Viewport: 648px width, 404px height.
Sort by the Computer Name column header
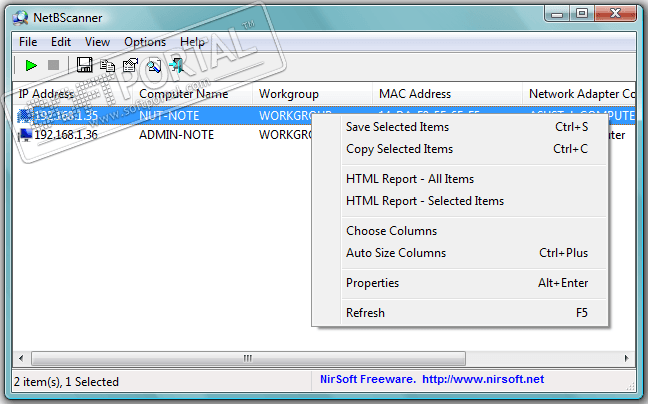point(193,94)
